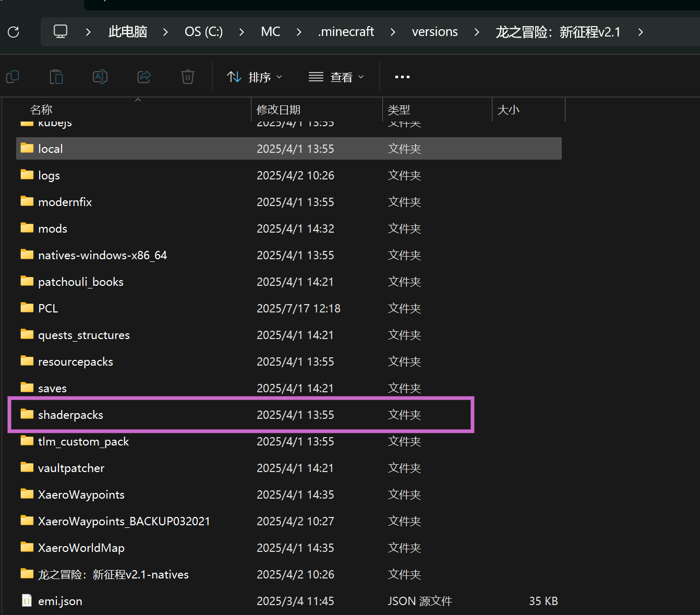Expand chevron after MC in breadcrumb
The width and height of the screenshot is (700, 615).
click(x=299, y=32)
